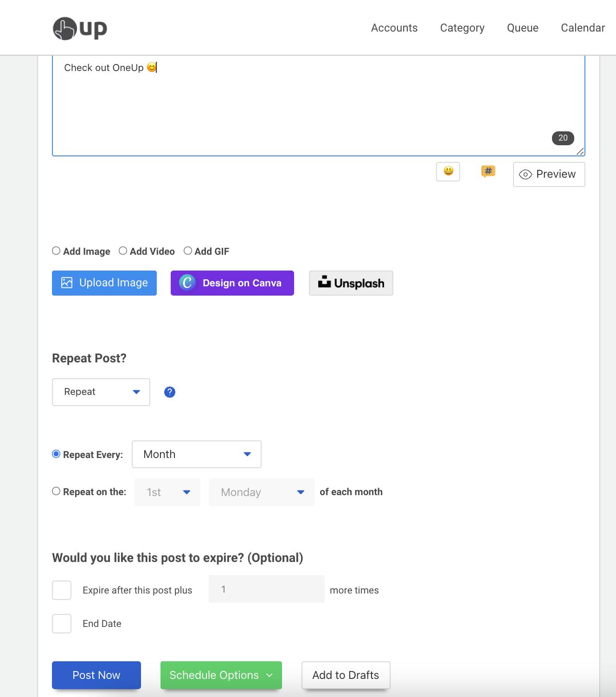Check 'Expire after this post plus'
Viewport: 616px width, 697px height.
coord(61,590)
